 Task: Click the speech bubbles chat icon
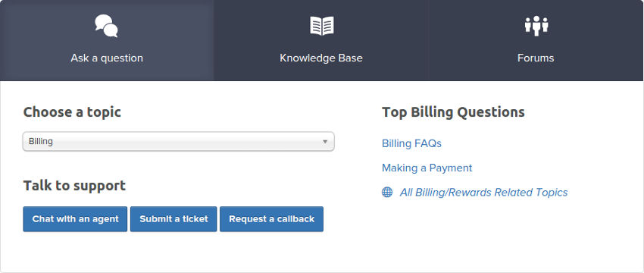click(106, 26)
